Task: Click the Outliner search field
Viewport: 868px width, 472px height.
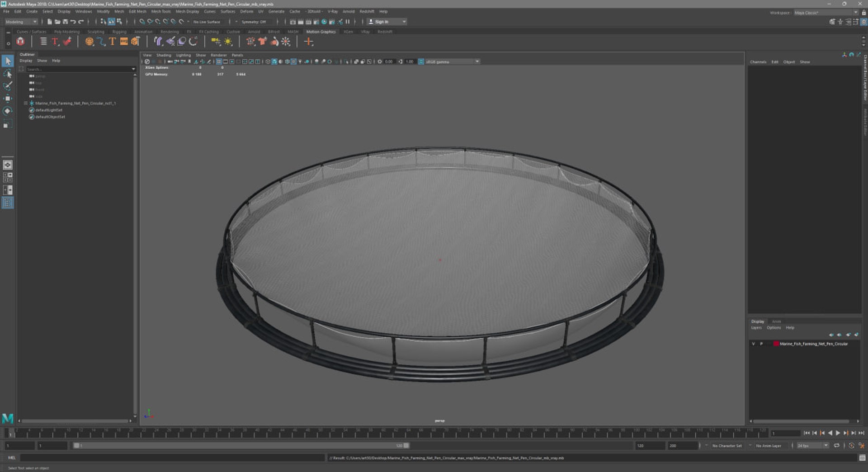Action: (x=78, y=69)
